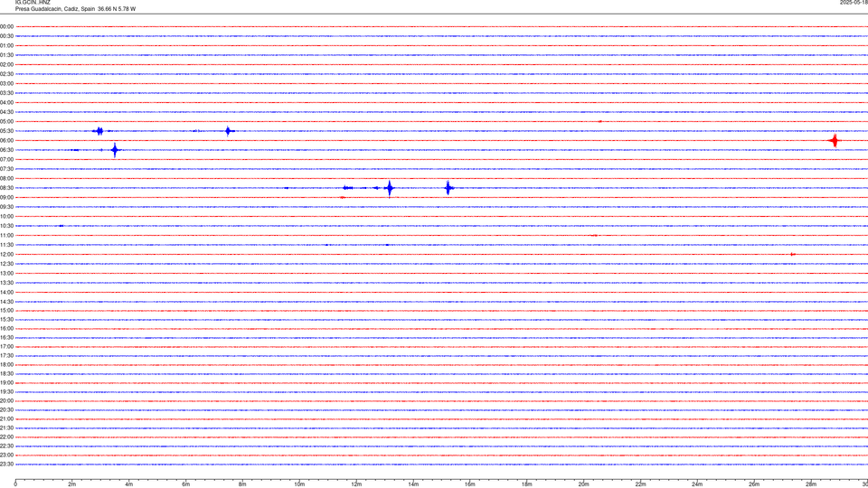Click the '4m' x-axis tick label
Image resolution: width=868 pixels, height=488 pixels.
[x=129, y=484]
